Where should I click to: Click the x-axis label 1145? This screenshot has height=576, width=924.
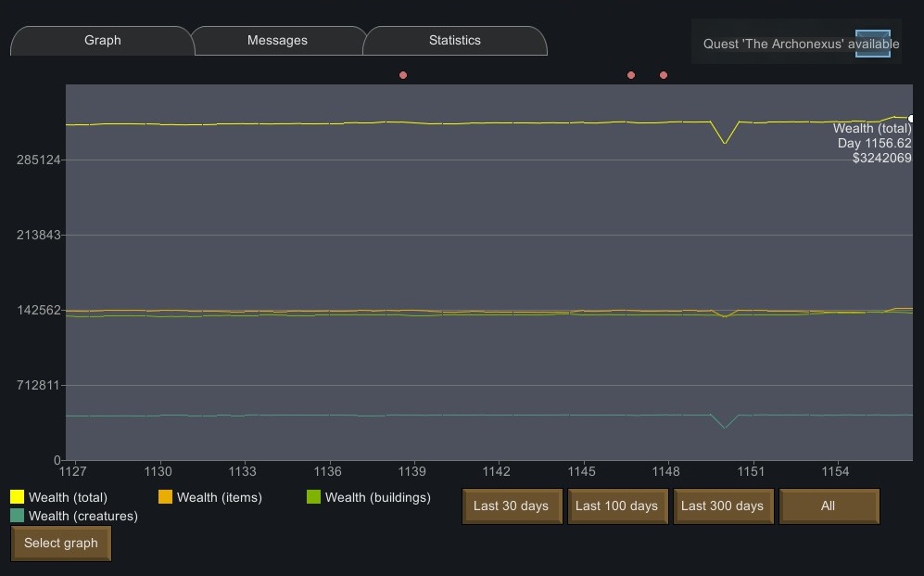(x=582, y=471)
